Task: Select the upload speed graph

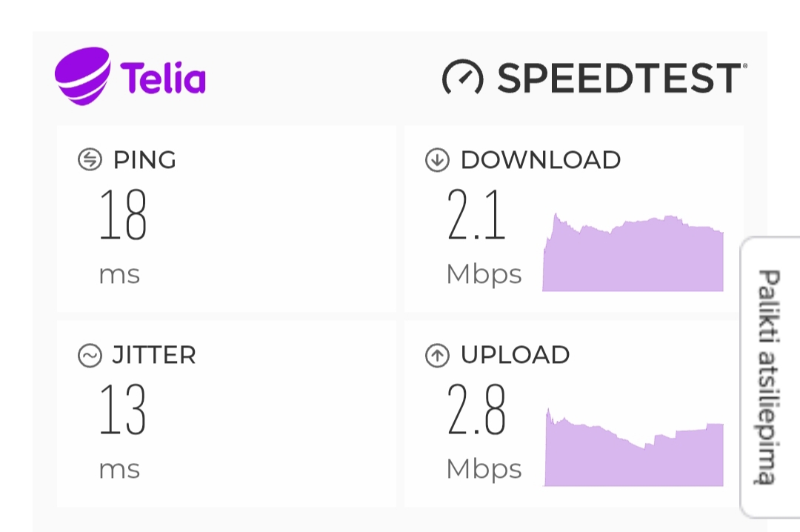Action: click(634, 448)
